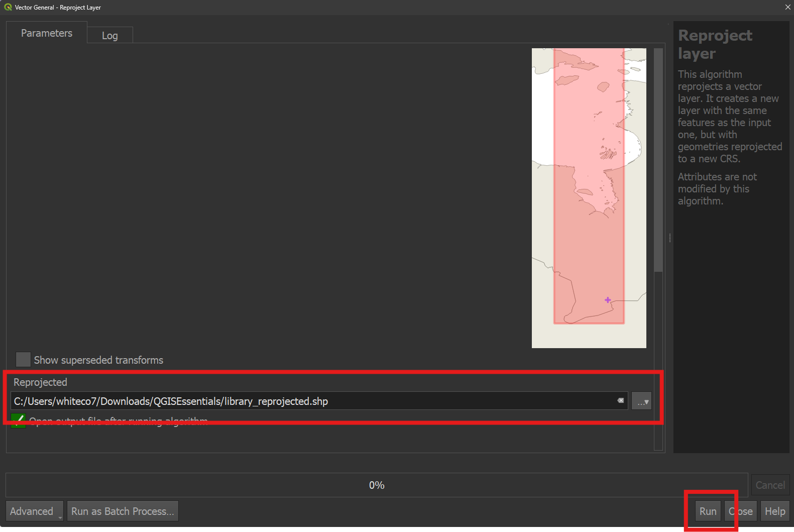Viewport: 794px width, 532px height.
Task: Click the Run button
Action: (x=708, y=511)
